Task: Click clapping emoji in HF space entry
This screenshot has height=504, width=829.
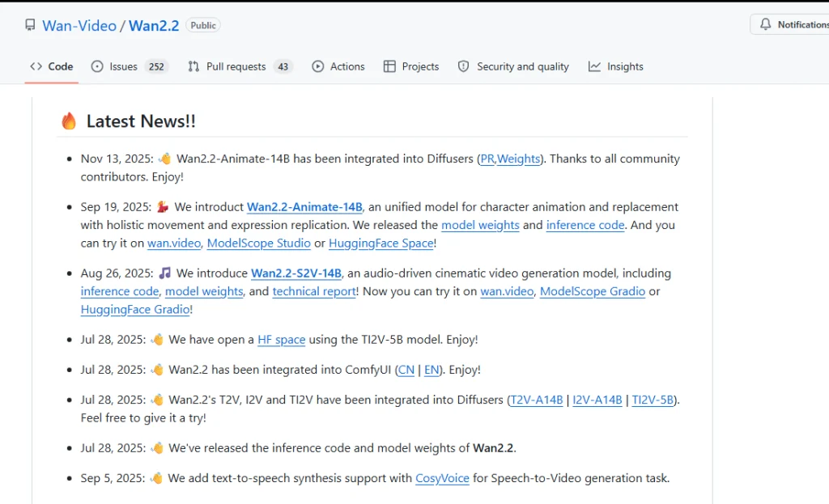Action: [x=157, y=339]
